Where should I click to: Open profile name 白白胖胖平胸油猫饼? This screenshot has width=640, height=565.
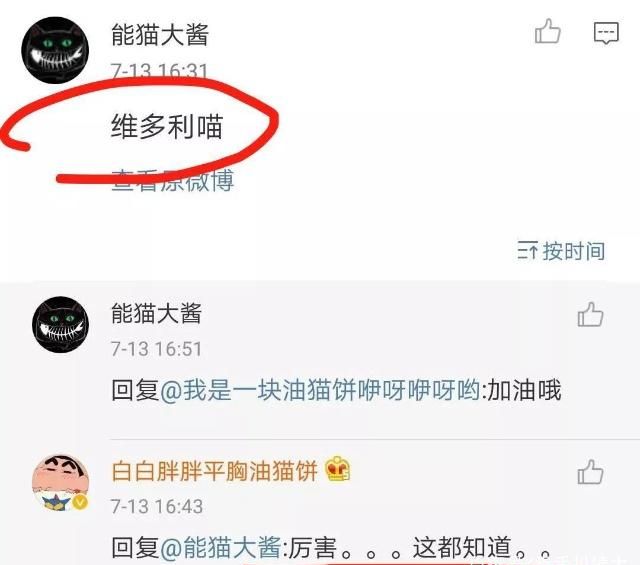(214, 471)
